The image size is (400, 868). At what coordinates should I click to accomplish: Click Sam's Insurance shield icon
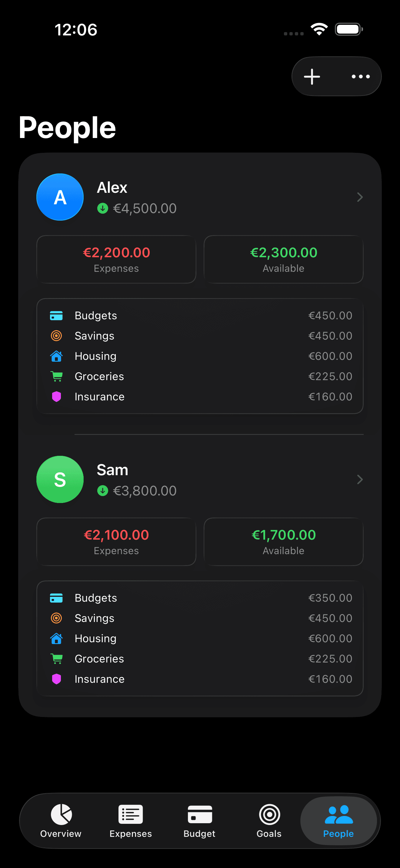pos(56,679)
